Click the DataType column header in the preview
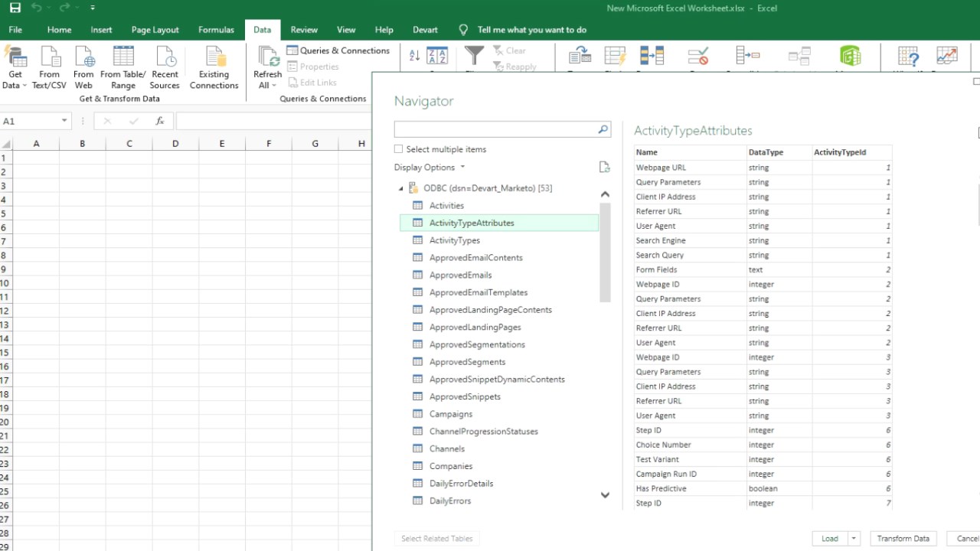Screen dimensions: 980x551 pyautogui.click(x=779, y=152)
